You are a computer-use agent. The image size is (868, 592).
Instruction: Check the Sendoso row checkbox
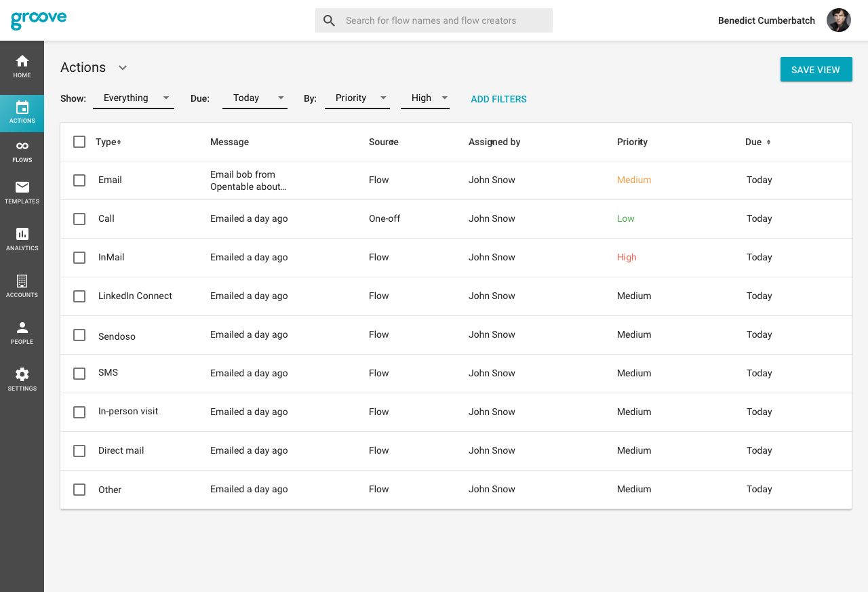[x=79, y=335]
